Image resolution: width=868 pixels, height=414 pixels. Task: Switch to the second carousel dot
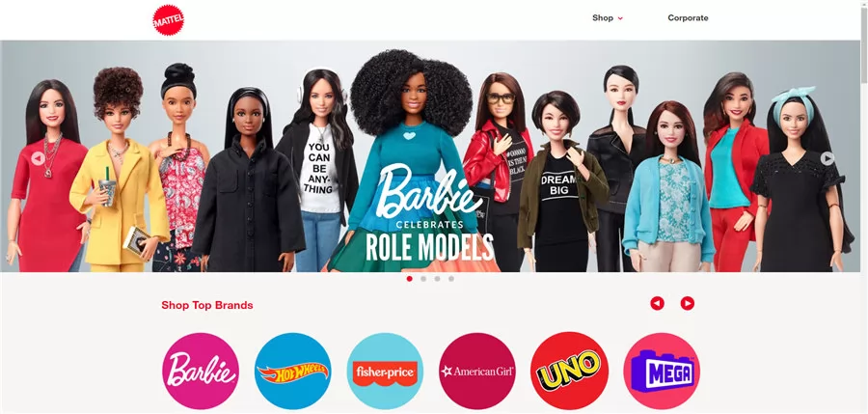(423, 279)
